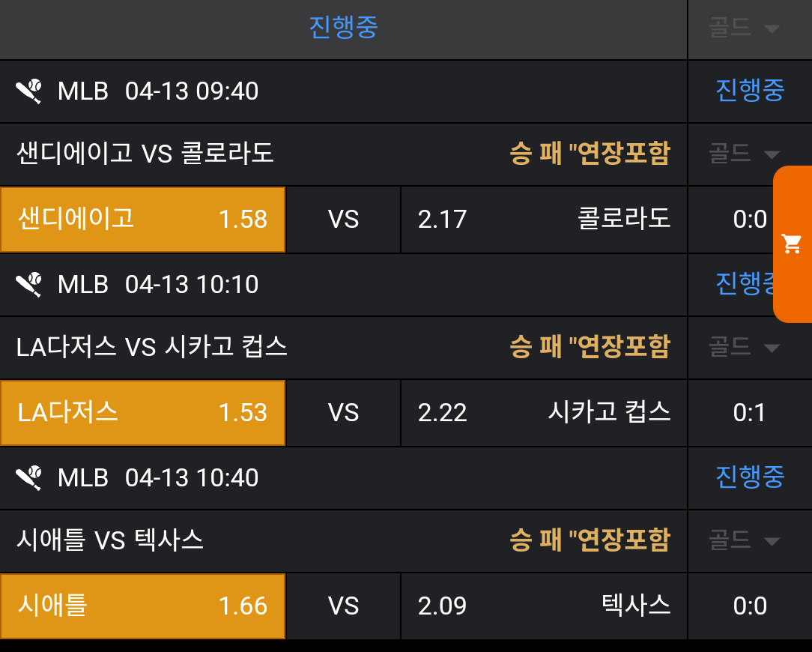The width and height of the screenshot is (812, 652).
Task: Click VS cell in 시애틀 odds row
Action: point(343,606)
